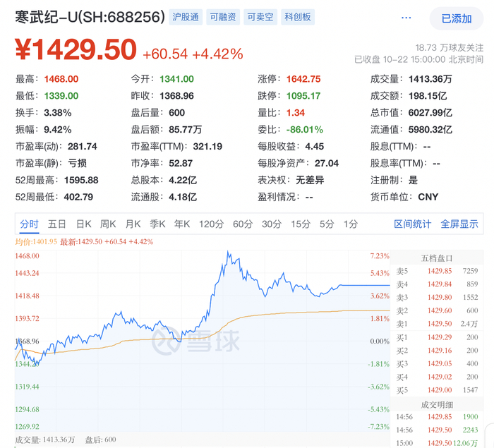Click the current price ¥1429.50
The image size is (494, 448).
76,50
